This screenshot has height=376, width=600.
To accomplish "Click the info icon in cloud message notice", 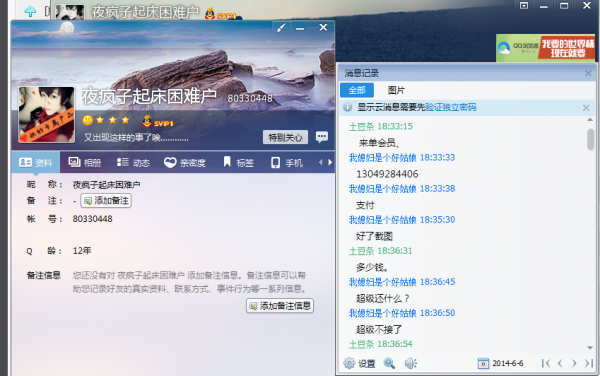I will 347,107.
